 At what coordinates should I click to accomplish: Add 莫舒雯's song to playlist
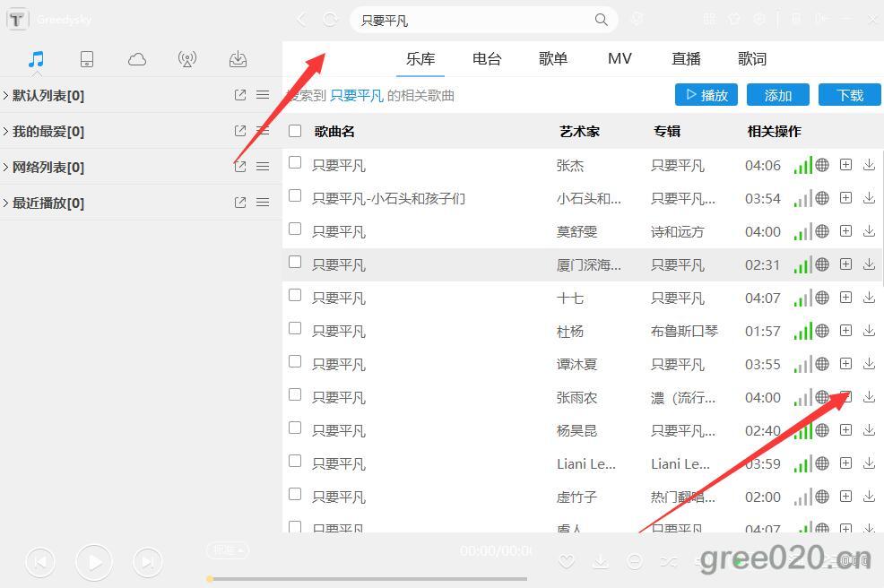coord(845,231)
